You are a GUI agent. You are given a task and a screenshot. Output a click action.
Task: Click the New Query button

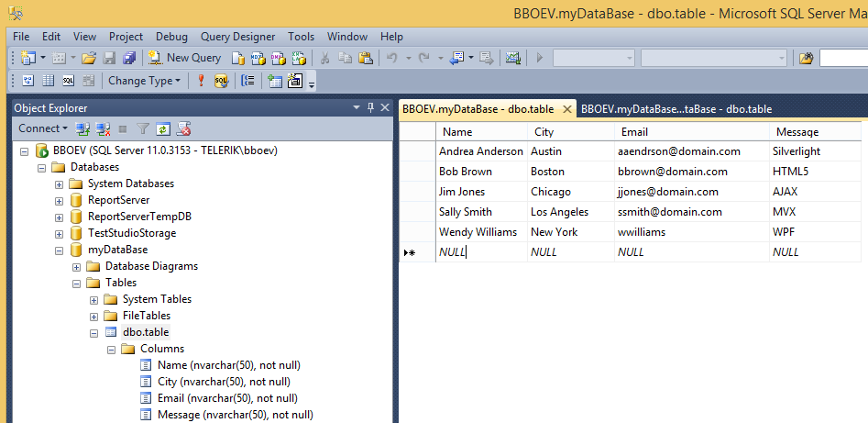pyautogui.click(x=185, y=58)
